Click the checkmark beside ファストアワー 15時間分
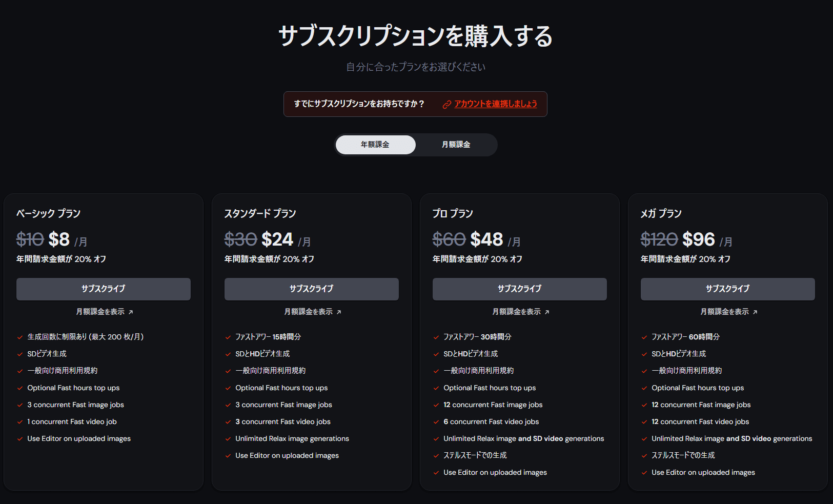This screenshot has height=504, width=833. [x=228, y=337]
